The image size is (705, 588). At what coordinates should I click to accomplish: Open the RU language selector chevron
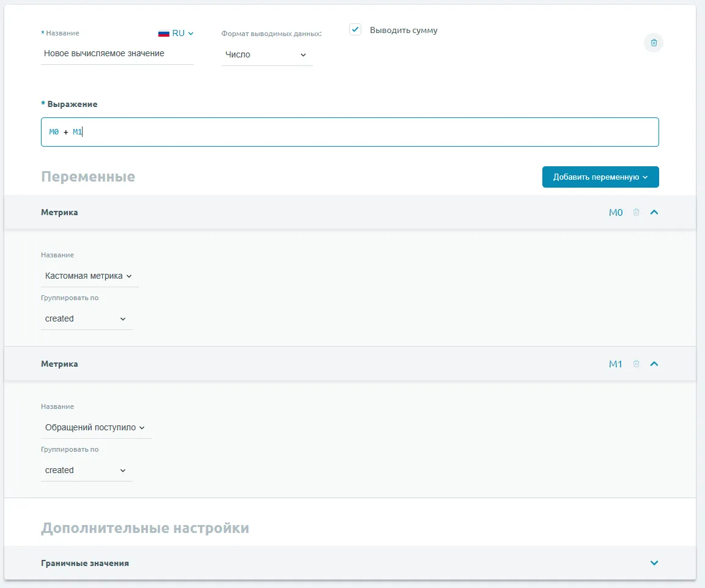click(191, 34)
